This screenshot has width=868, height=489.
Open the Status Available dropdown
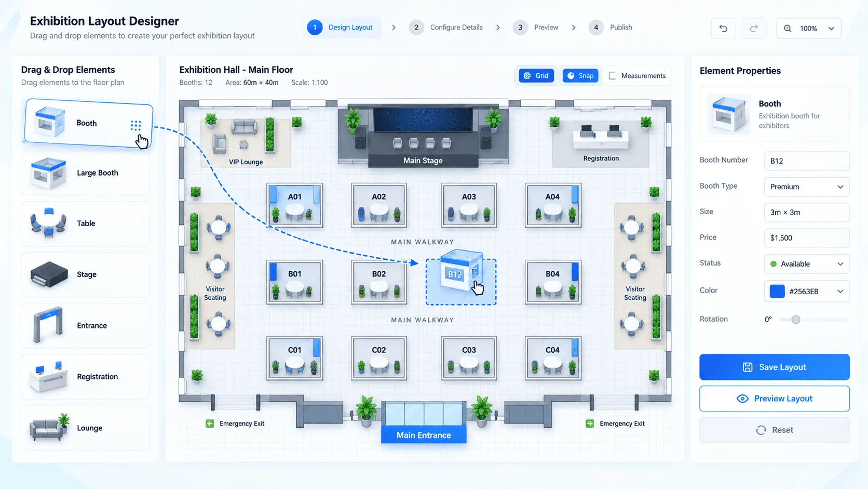click(x=806, y=264)
